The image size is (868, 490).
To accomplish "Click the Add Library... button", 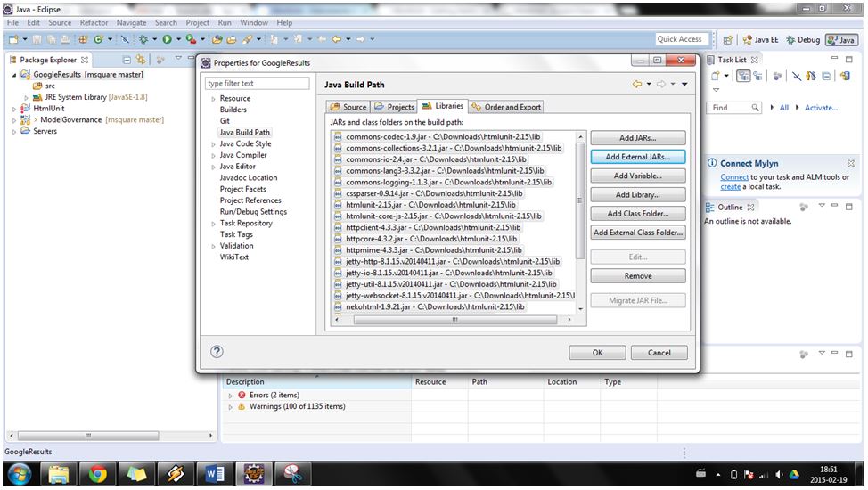I will (x=638, y=195).
